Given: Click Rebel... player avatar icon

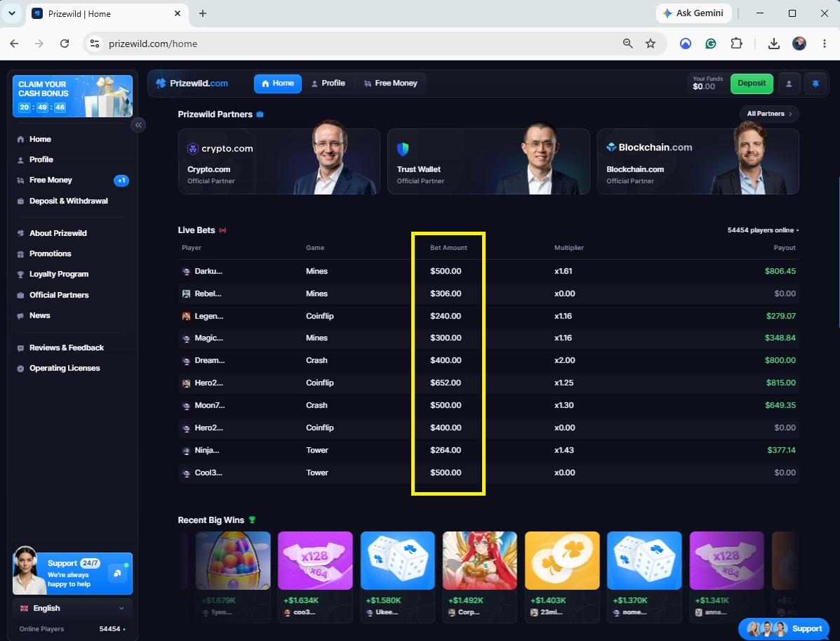Looking at the screenshot, I should [187, 294].
